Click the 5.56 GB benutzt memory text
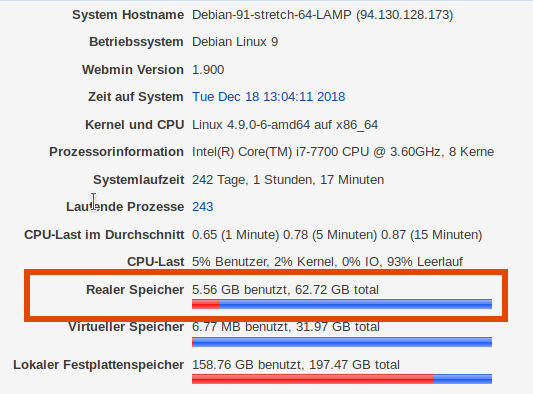Viewport: 533px width, 394px height. point(240,290)
